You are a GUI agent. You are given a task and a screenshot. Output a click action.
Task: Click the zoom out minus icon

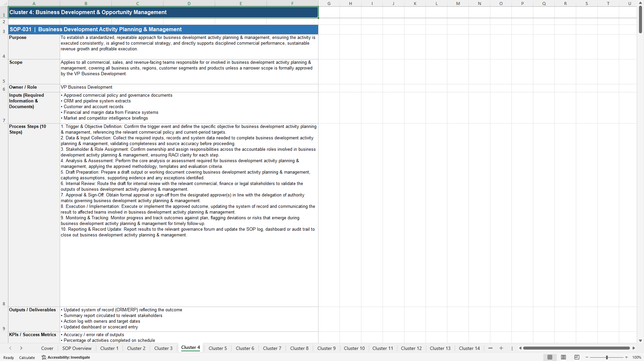(587, 357)
